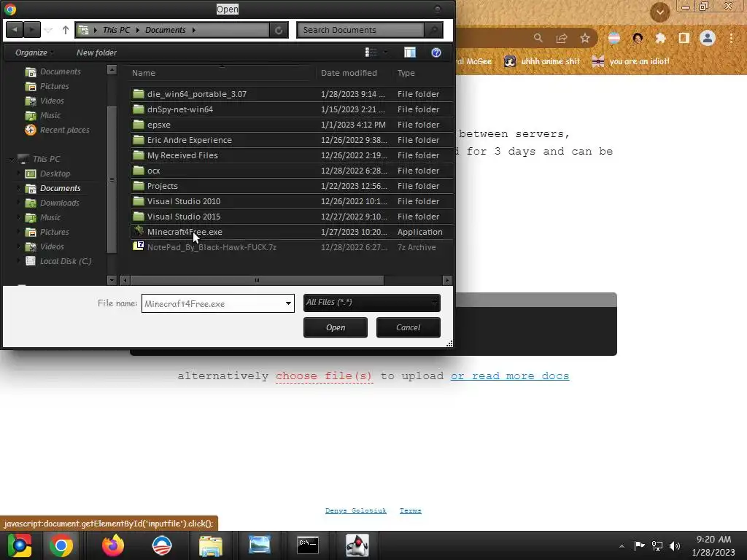Viewport: 747px width, 560px height.
Task: Open the read more docs link
Action: coord(510,376)
